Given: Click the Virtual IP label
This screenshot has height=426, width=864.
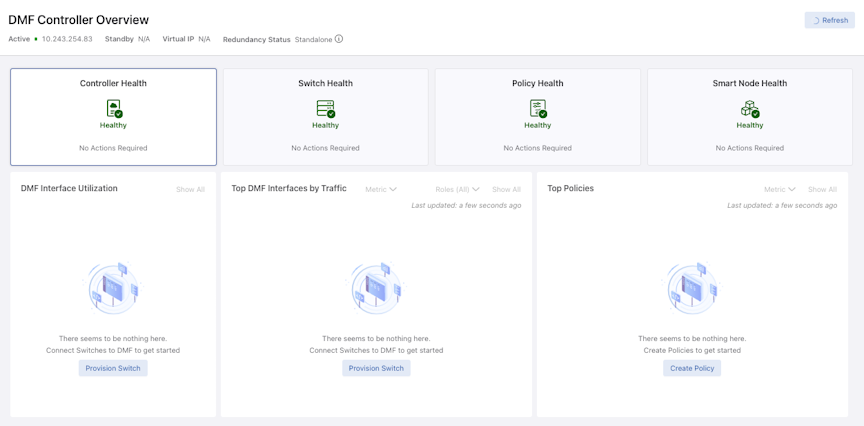Looking at the screenshot, I should 179,39.
